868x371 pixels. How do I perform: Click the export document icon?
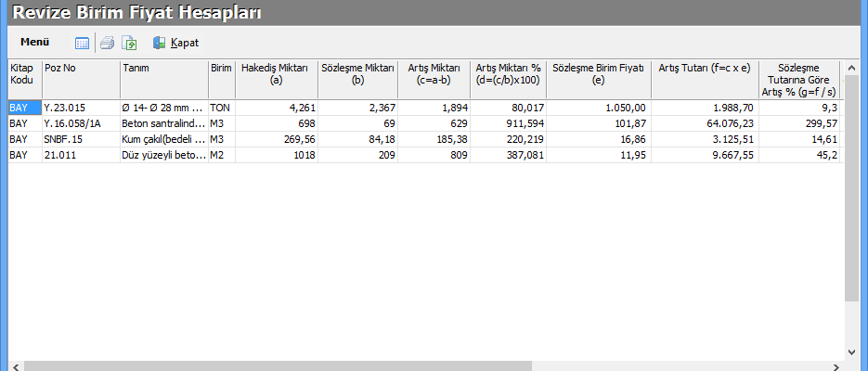(x=130, y=43)
